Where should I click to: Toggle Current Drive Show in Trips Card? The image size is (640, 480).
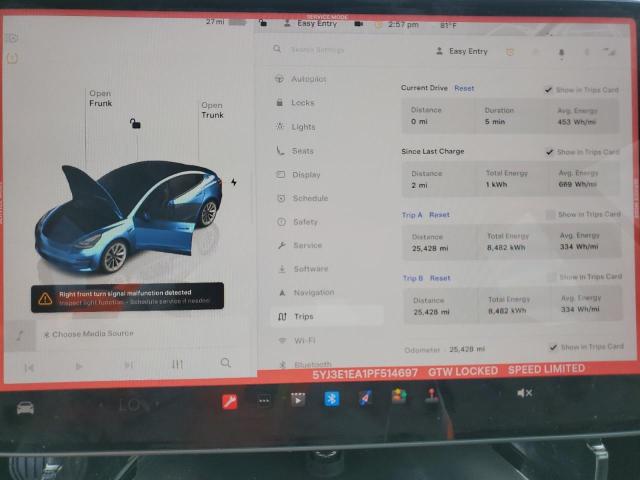coord(549,90)
